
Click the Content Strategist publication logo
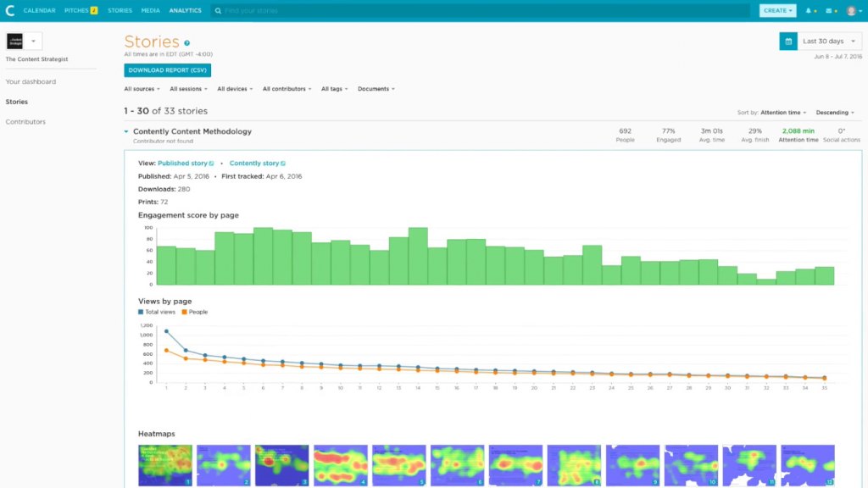(x=14, y=41)
